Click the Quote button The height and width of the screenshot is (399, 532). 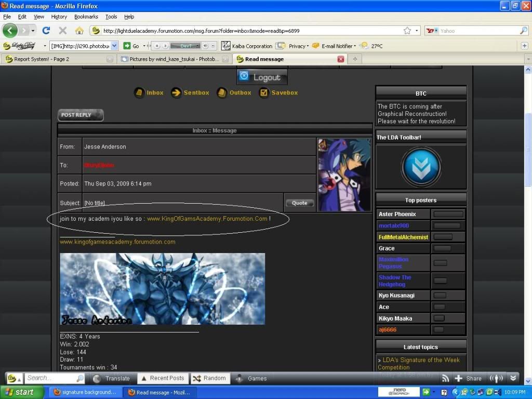[300, 203]
